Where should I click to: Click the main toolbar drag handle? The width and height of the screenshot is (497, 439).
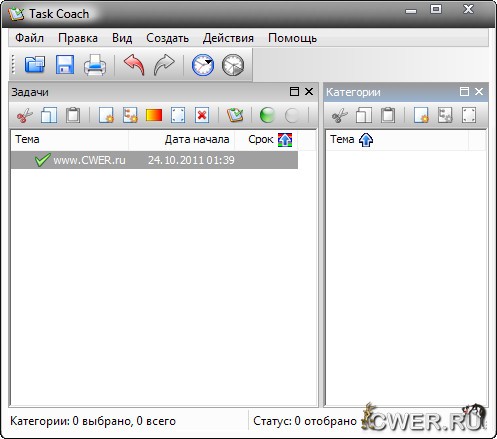tap(13, 64)
